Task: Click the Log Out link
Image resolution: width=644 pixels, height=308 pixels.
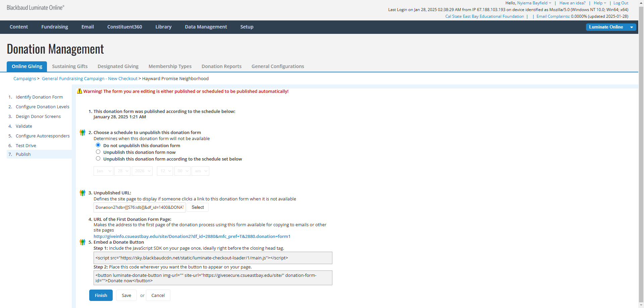Action: [621, 3]
